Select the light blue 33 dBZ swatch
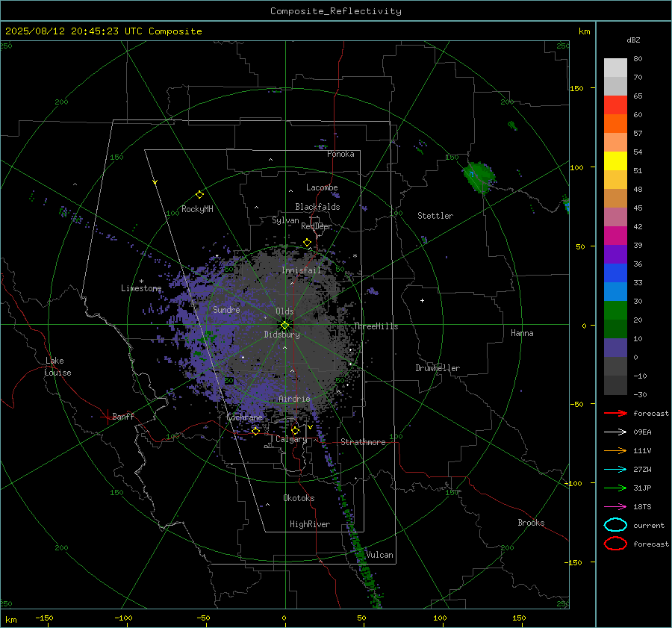The image size is (672, 628). pyautogui.click(x=615, y=291)
